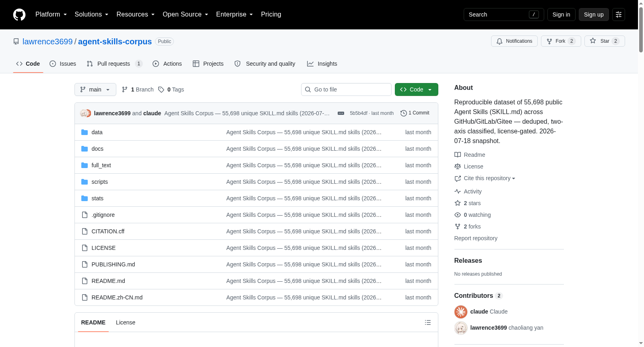The width and height of the screenshot is (644, 347).
Task: View the 1 Branch link
Action: coord(138,89)
